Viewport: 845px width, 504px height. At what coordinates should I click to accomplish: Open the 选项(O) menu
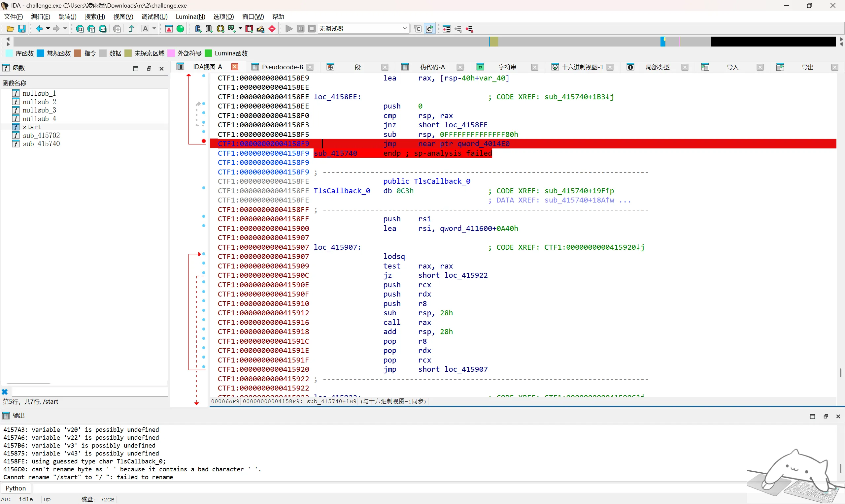click(x=223, y=16)
